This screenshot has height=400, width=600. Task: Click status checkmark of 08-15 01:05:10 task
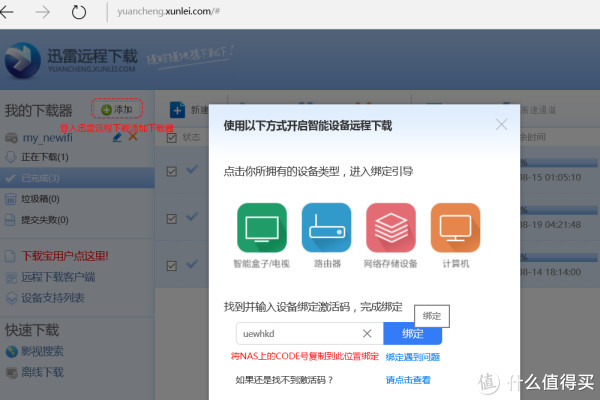coord(192,169)
